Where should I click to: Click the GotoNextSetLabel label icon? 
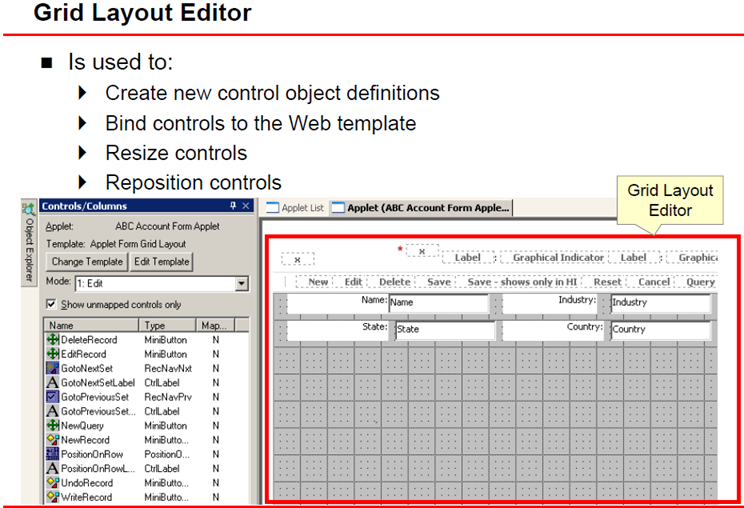(53, 382)
